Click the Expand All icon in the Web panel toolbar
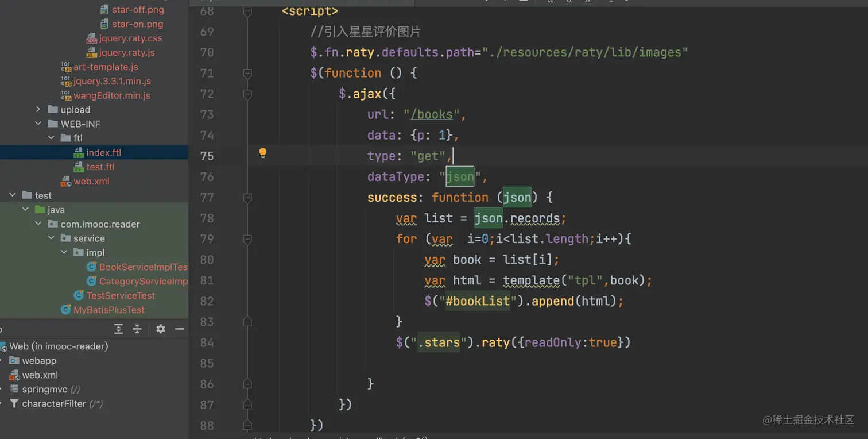This screenshot has height=439, width=868. (118, 329)
